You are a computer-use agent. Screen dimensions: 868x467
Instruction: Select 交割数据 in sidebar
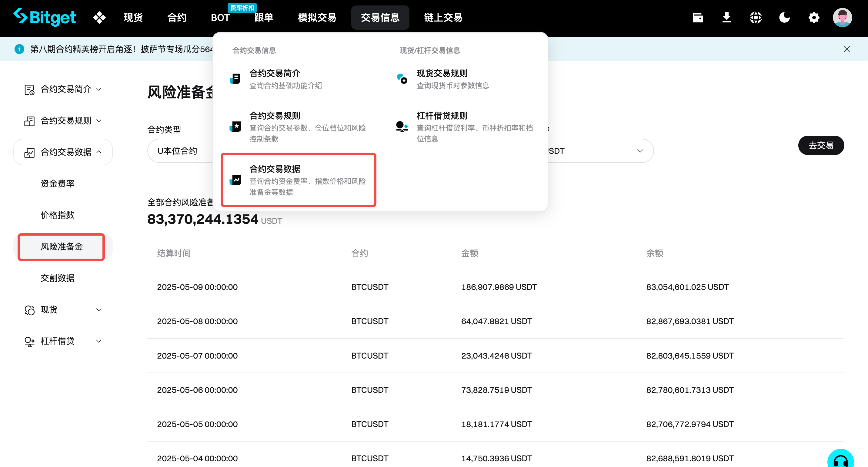(x=57, y=278)
